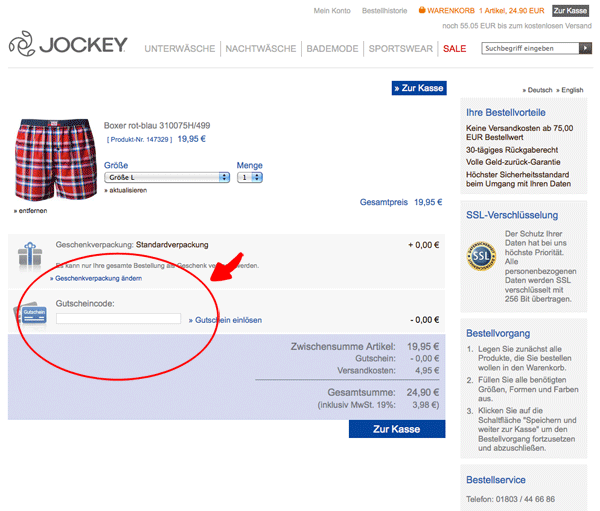600x511 pixels.
Task: Click the Gutschein card icon
Action: (31, 314)
